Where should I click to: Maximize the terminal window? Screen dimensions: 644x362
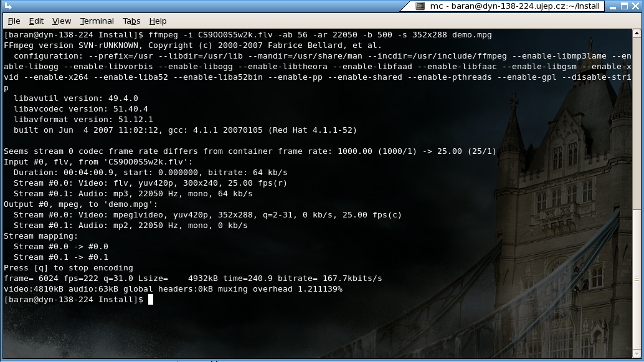click(624, 6)
